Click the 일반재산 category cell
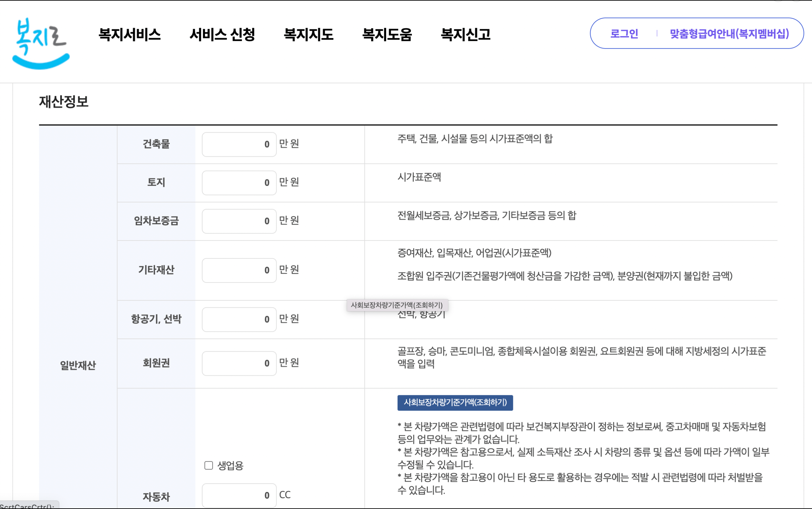812x509 pixels. (78, 365)
